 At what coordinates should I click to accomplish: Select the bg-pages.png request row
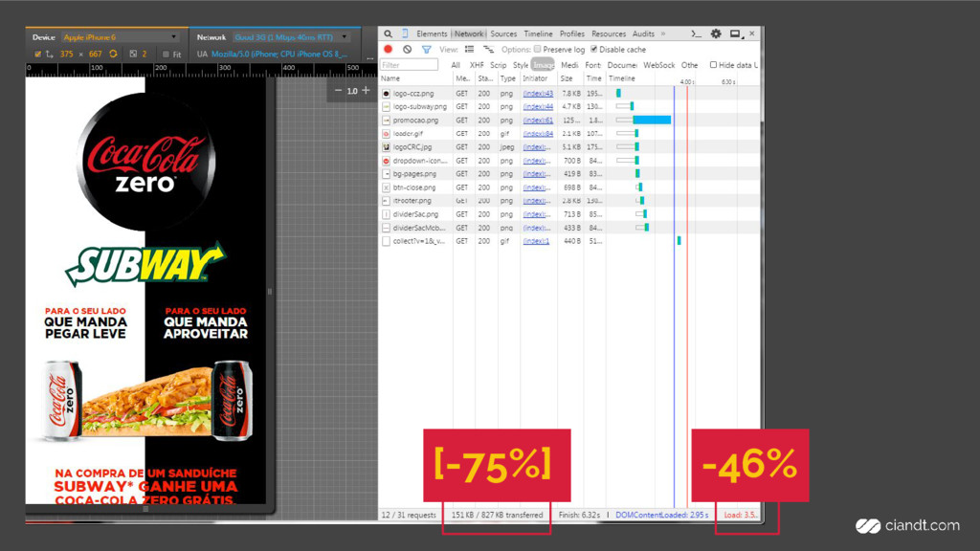click(569, 174)
